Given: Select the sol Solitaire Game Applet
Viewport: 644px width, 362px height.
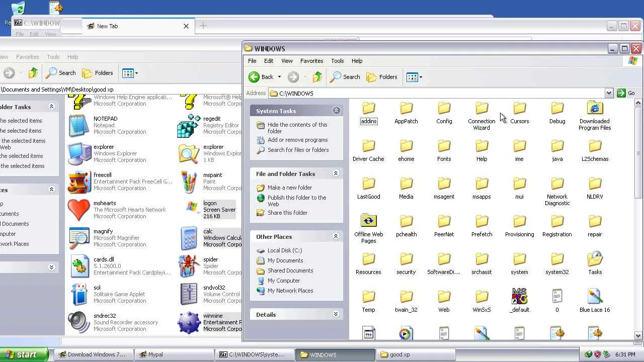Looking at the screenshot, I should point(79,294).
